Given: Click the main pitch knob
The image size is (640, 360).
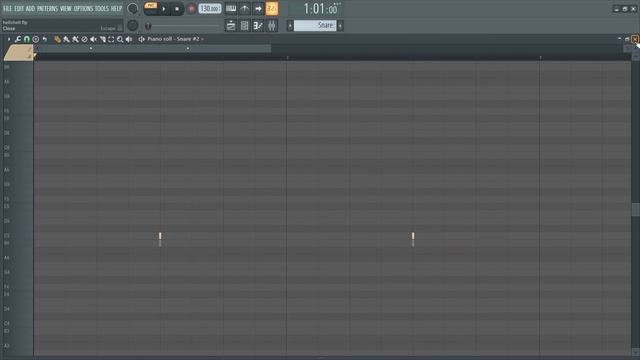Looking at the screenshot, I should click(133, 25).
